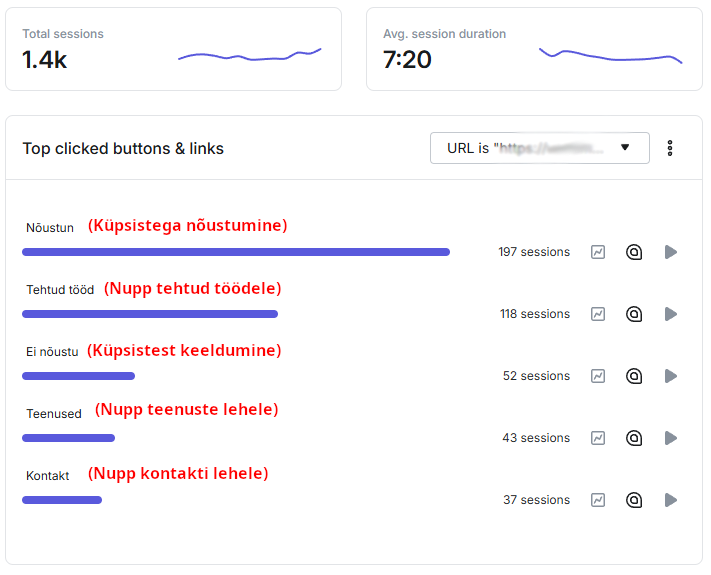This screenshot has height=575, width=711.
Task: Open trend chart icon for Nõustun row
Action: (x=598, y=252)
